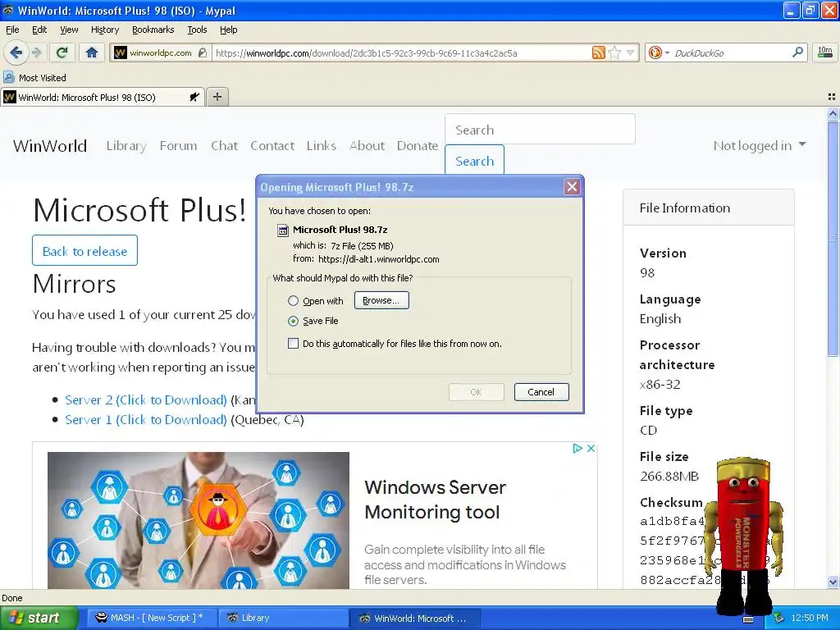Open the Links nav link
The width and height of the screenshot is (840, 630).
point(322,146)
